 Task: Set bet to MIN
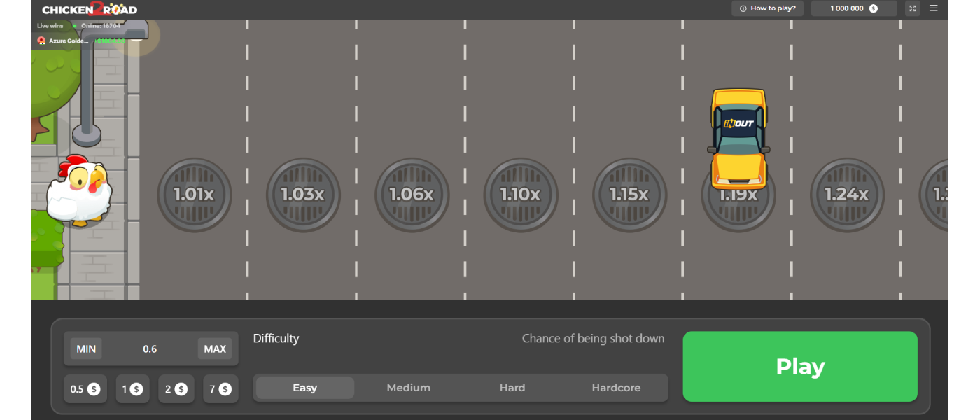86,349
